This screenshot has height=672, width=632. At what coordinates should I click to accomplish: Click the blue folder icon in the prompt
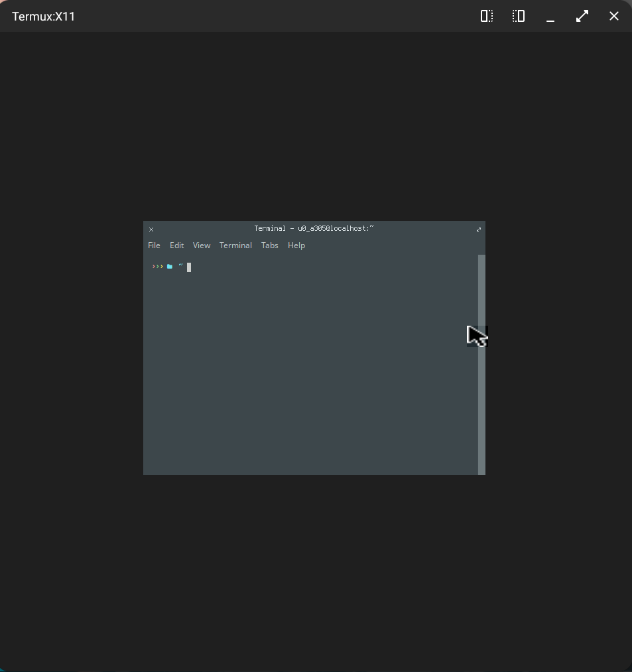(x=170, y=267)
